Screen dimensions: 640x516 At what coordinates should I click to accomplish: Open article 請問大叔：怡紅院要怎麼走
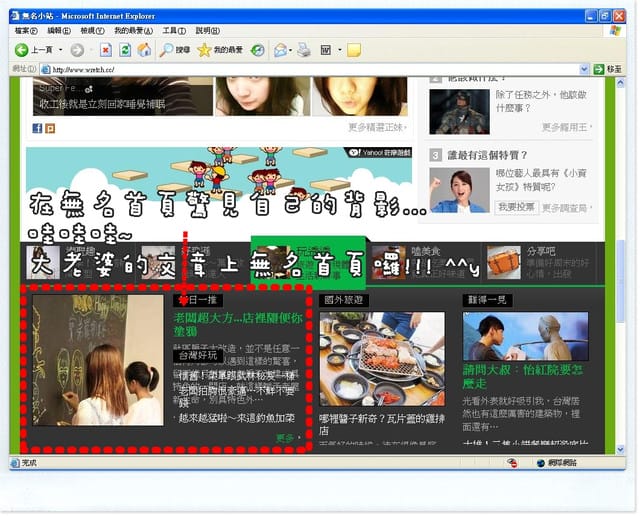click(x=523, y=376)
